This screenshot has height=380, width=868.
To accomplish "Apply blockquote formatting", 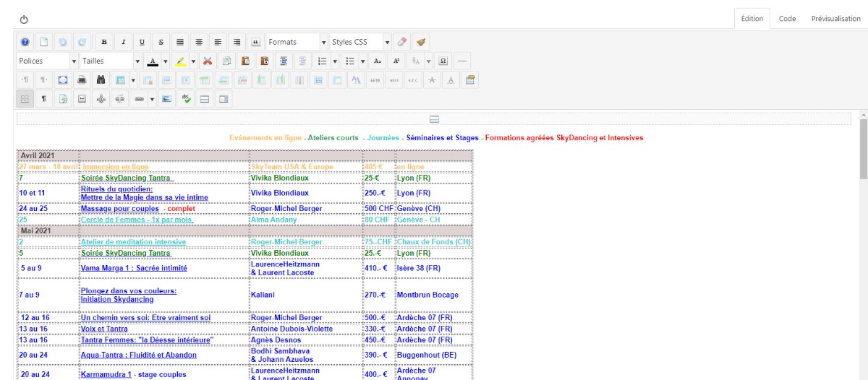I will pyautogui.click(x=256, y=42).
